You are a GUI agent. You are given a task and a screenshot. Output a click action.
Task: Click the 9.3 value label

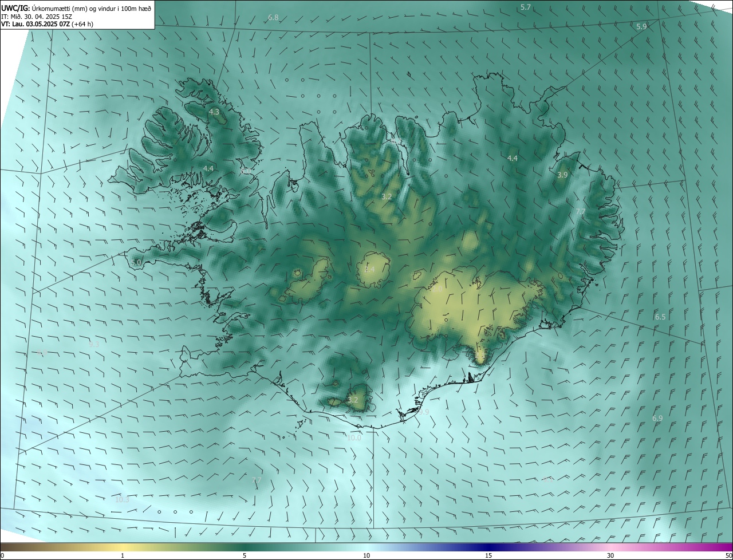[x=94, y=345]
